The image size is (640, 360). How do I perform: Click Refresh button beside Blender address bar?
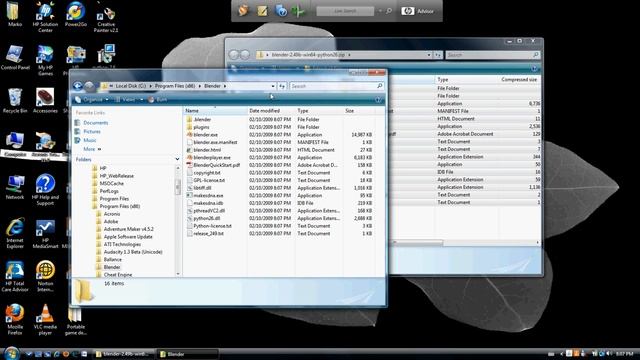tap(282, 86)
